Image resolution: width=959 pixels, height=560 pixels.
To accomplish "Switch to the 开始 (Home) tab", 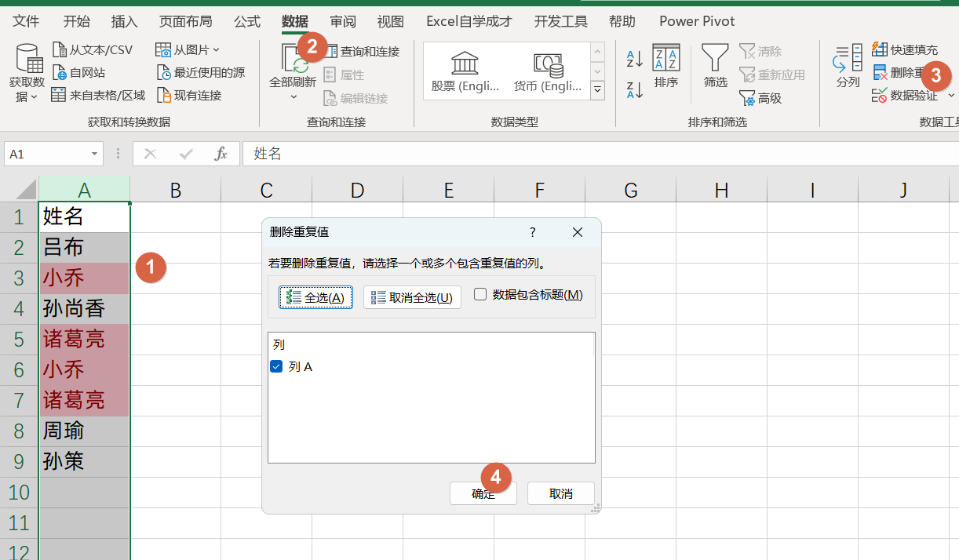I will (x=76, y=21).
